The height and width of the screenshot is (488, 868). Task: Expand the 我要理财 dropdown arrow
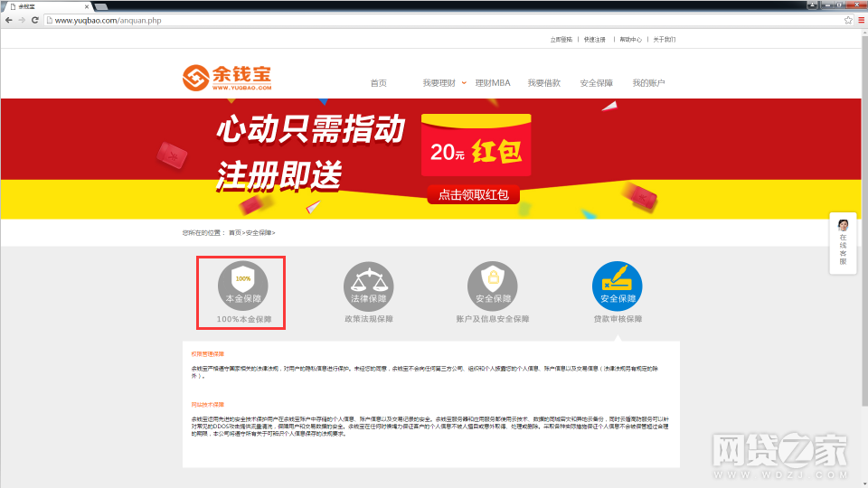click(464, 83)
